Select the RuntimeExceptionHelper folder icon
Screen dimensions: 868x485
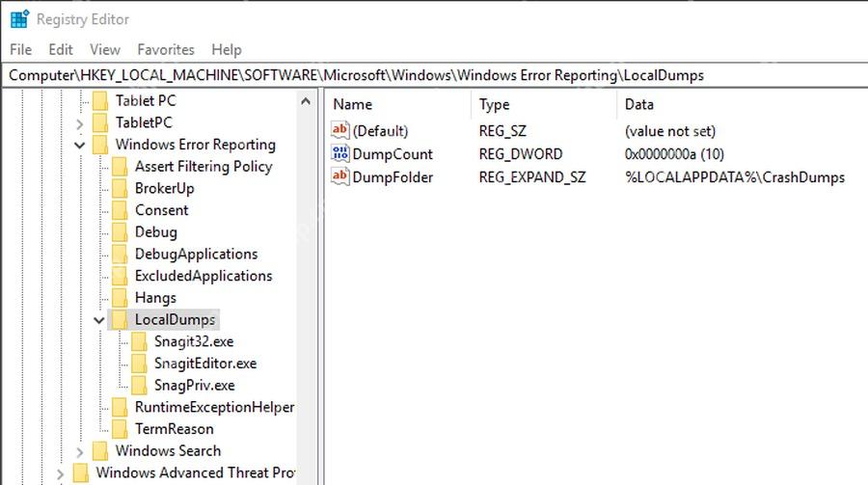120,407
